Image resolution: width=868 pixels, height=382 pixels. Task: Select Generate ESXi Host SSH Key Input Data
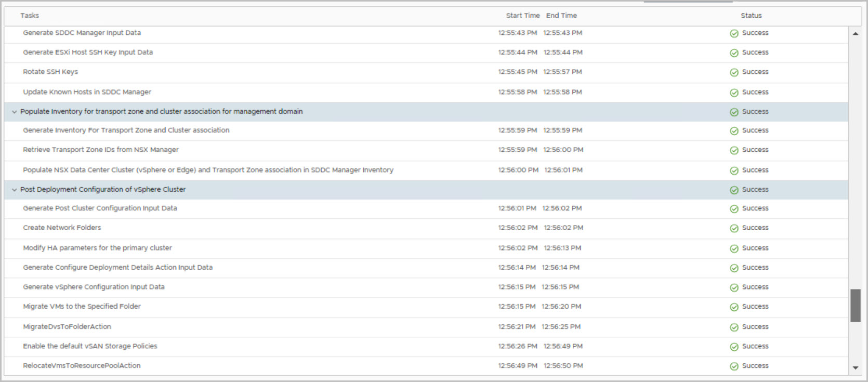88,52
